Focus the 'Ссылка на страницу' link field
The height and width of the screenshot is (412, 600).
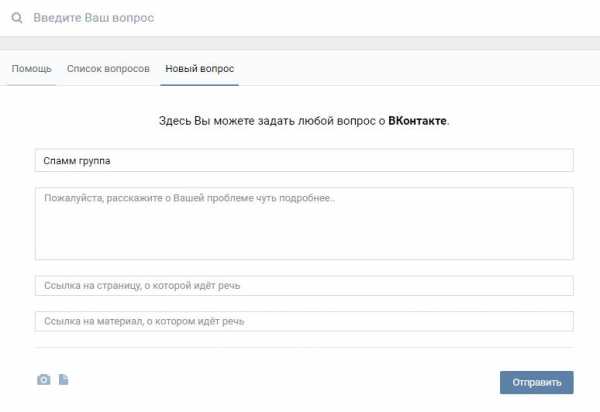coord(304,285)
